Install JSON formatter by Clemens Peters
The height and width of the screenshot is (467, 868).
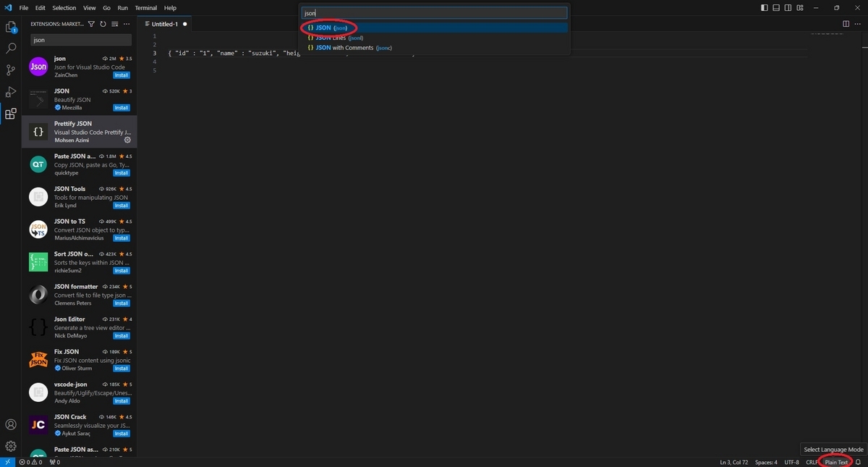tap(122, 303)
